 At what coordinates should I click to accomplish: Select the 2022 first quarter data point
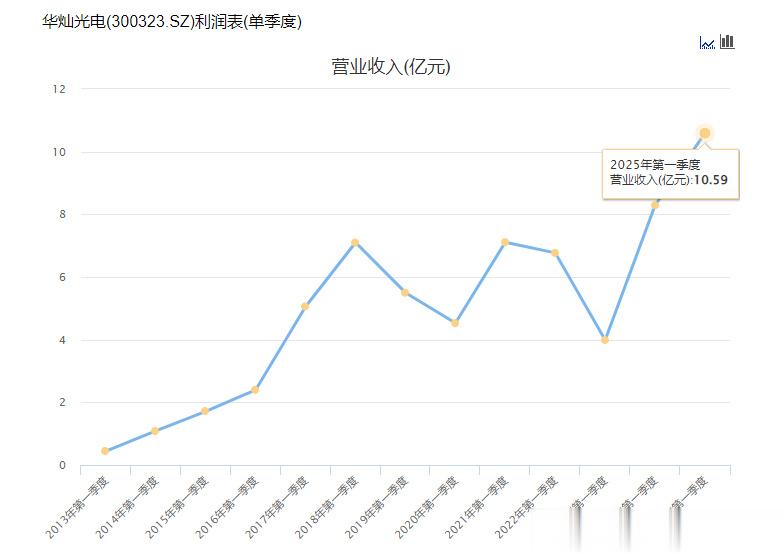(555, 253)
